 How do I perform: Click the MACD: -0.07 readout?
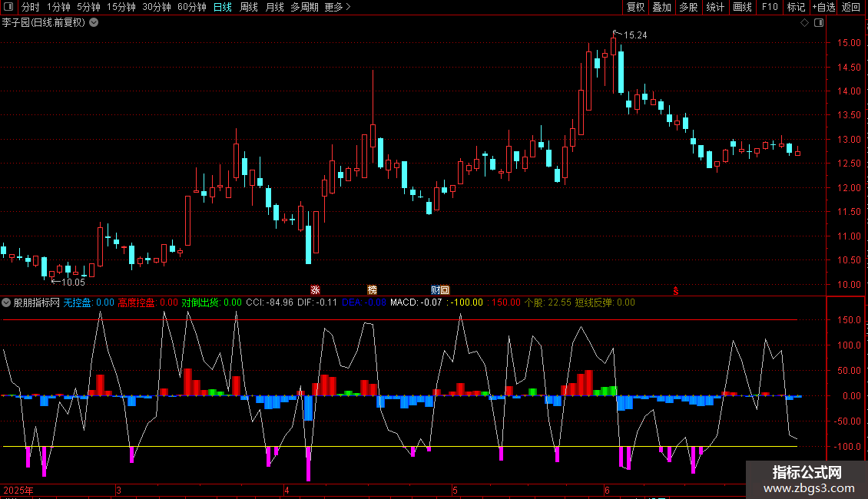tap(416, 302)
